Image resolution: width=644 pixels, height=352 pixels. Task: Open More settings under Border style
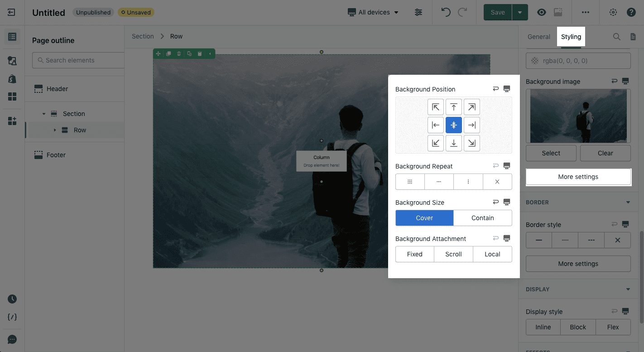[x=578, y=264]
